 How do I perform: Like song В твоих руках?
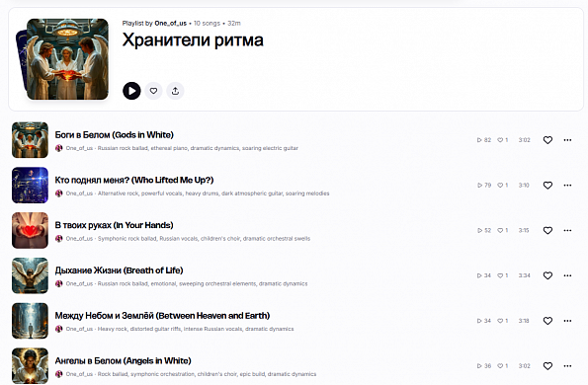tap(547, 230)
